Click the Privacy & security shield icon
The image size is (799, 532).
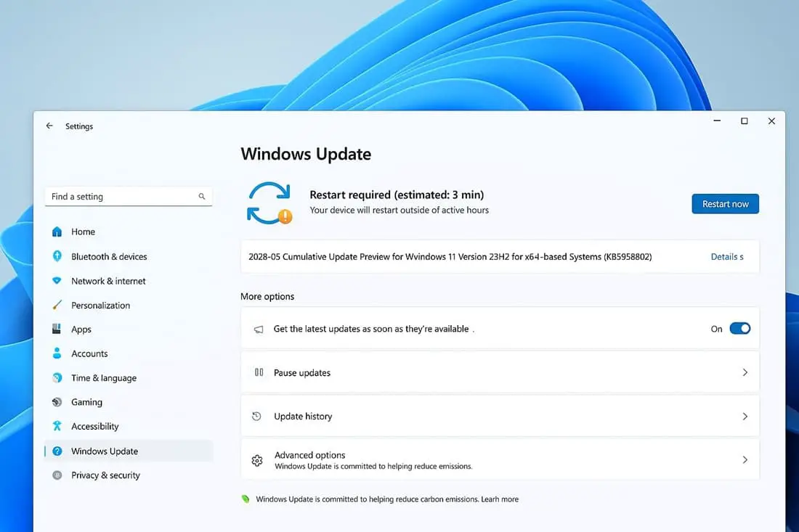pos(57,475)
